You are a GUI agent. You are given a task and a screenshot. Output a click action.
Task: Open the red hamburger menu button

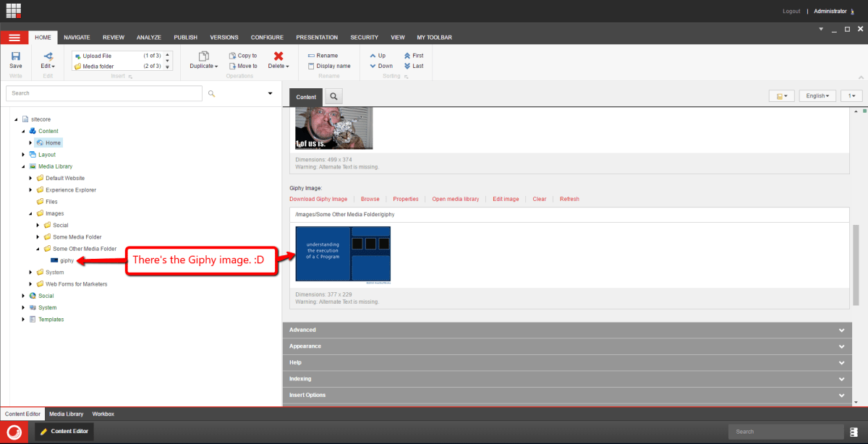tap(14, 38)
